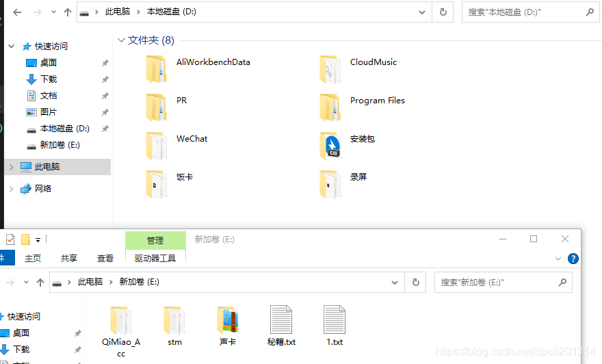This screenshot has width=602, height=364.
Task: Collapse the 文件夹 (8) group
Action: click(121, 40)
